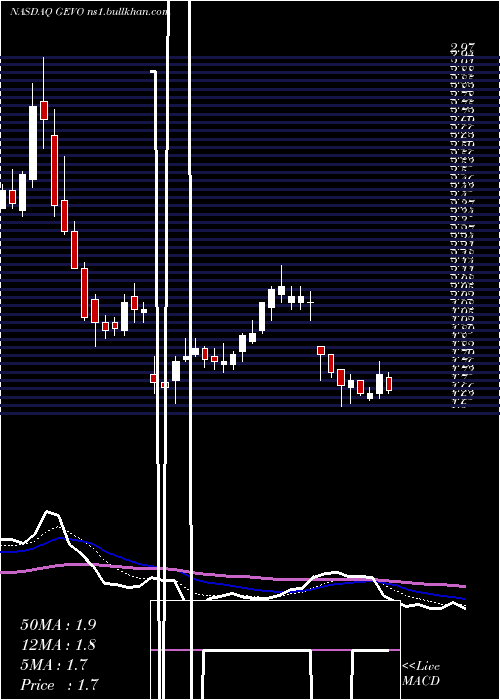Click the '5MA : 1.7' reading
This screenshot has height=700, width=500.
pos(54,665)
